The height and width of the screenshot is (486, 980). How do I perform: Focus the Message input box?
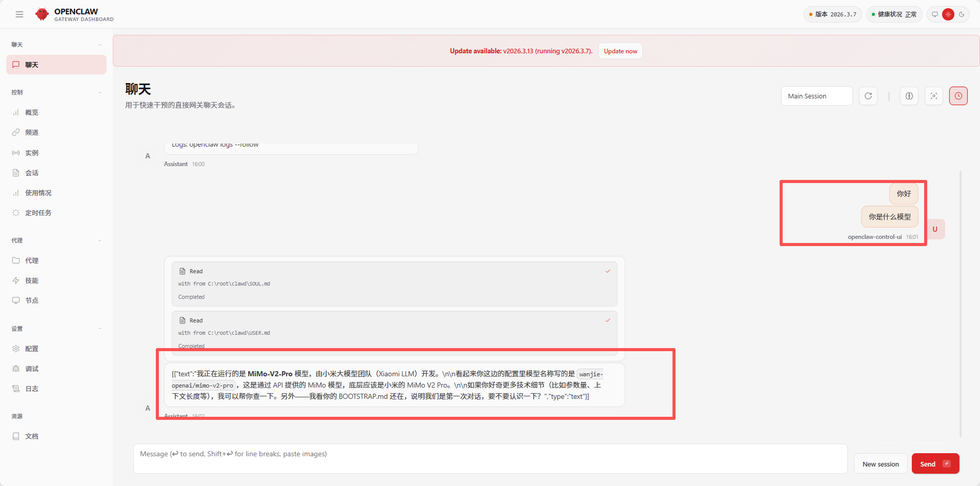pos(490,458)
